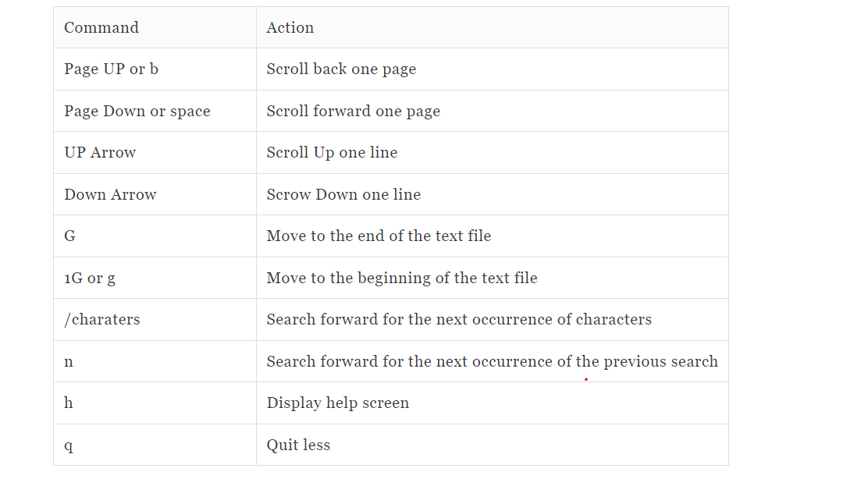Viewport: 868px width, 486px height.
Task: Click "Move to the beginning of the text file"
Action: click(401, 278)
